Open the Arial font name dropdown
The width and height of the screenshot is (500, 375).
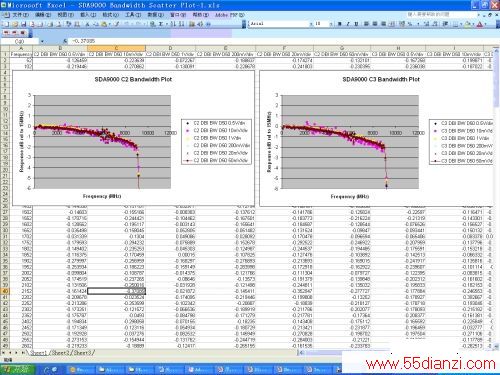pos(311,24)
